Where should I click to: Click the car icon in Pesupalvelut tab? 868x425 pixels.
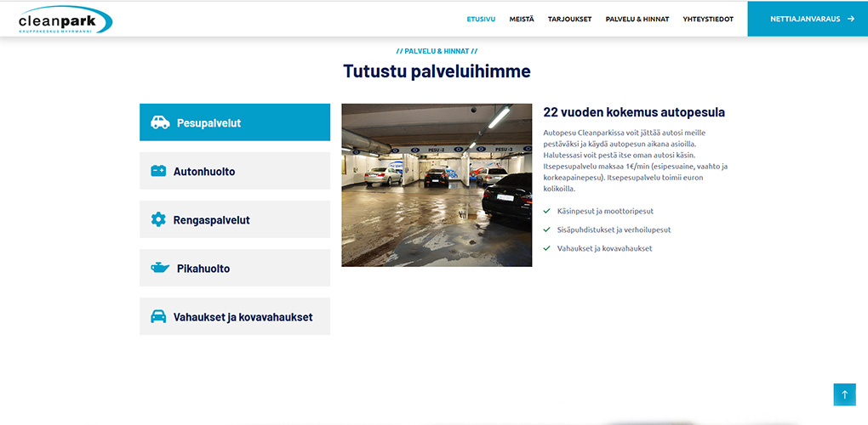coord(160,122)
